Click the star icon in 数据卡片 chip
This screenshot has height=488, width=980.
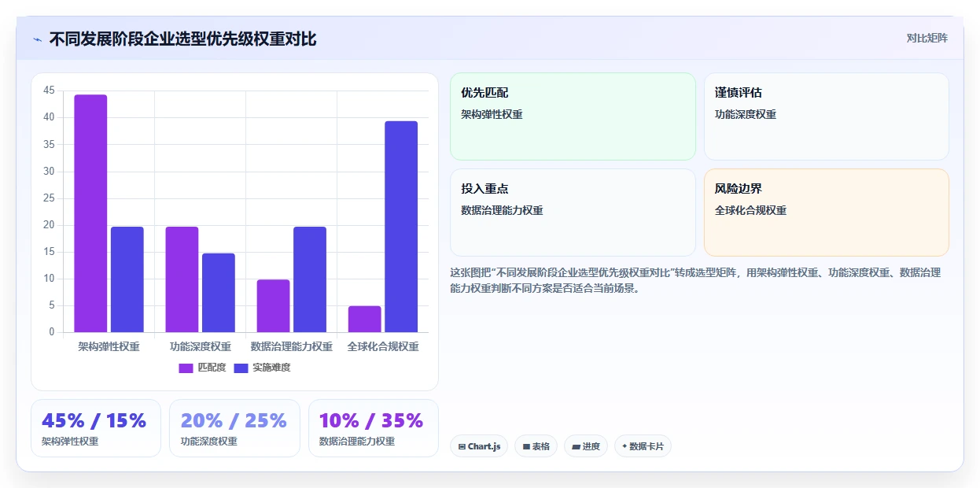pyautogui.click(x=624, y=446)
